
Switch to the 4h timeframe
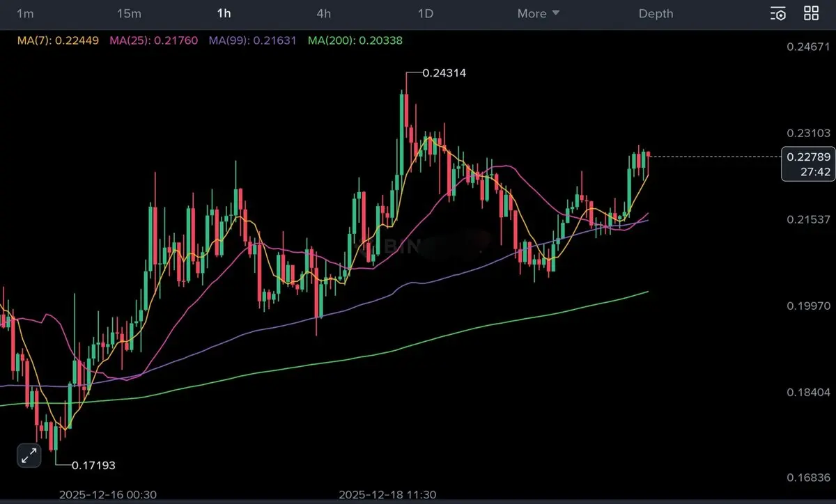[x=323, y=13]
